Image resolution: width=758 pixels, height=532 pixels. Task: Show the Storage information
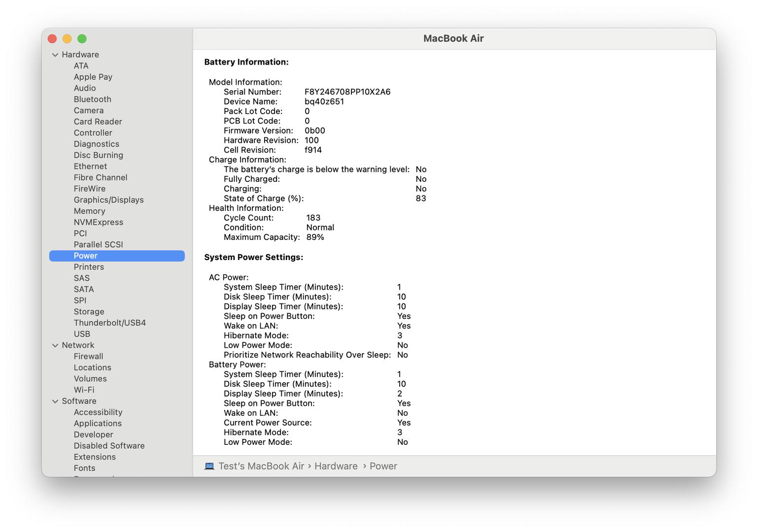coord(89,312)
